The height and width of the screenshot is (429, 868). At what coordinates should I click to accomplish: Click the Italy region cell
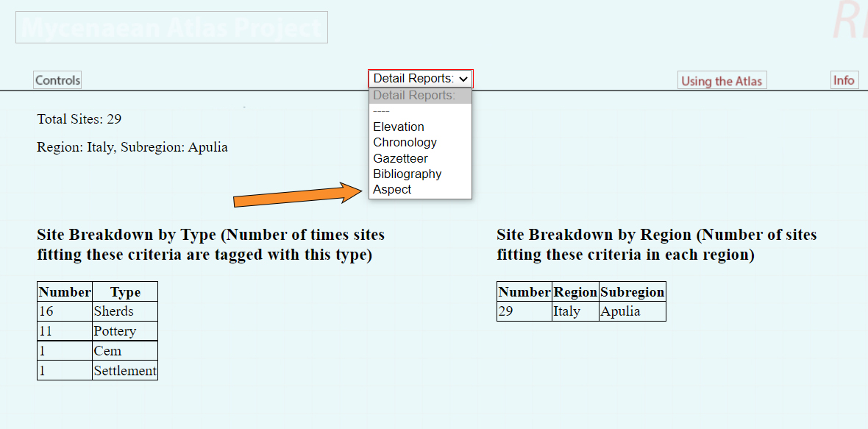575,311
